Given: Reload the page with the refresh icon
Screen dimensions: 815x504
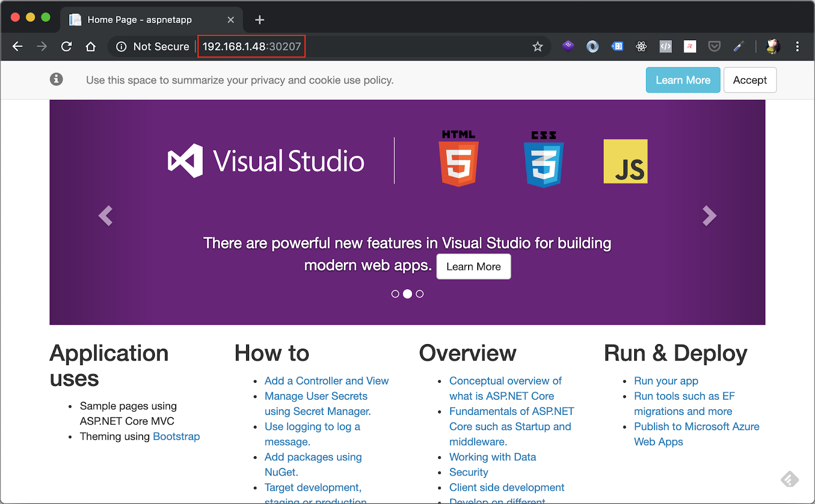Looking at the screenshot, I should [66, 46].
